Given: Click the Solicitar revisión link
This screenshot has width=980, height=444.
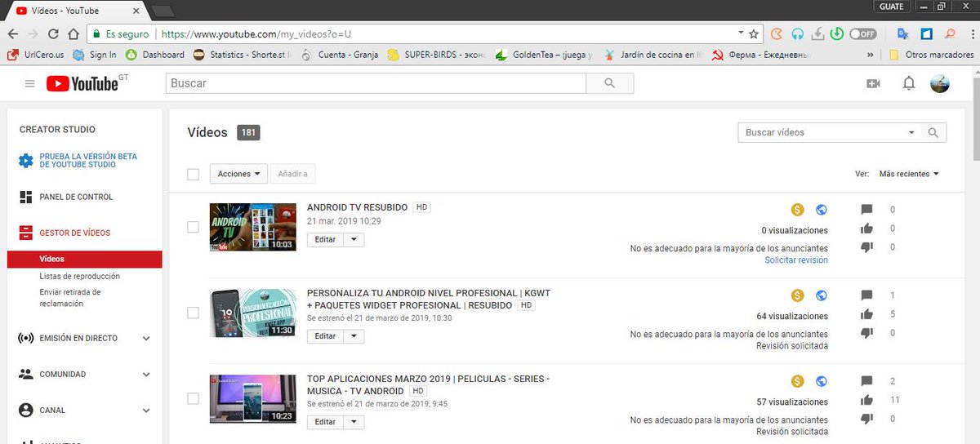Looking at the screenshot, I should coord(796,260).
